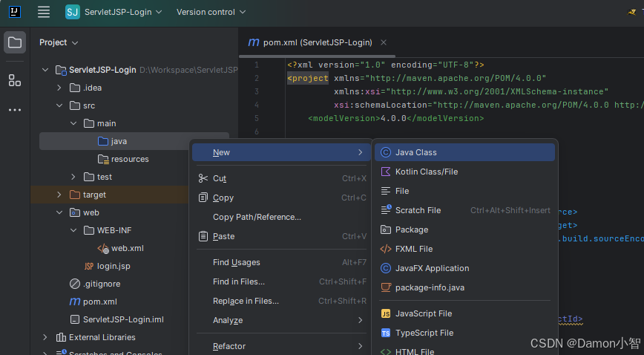Open Version control dropdown
The height and width of the screenshot is (355, 644).
211,12
